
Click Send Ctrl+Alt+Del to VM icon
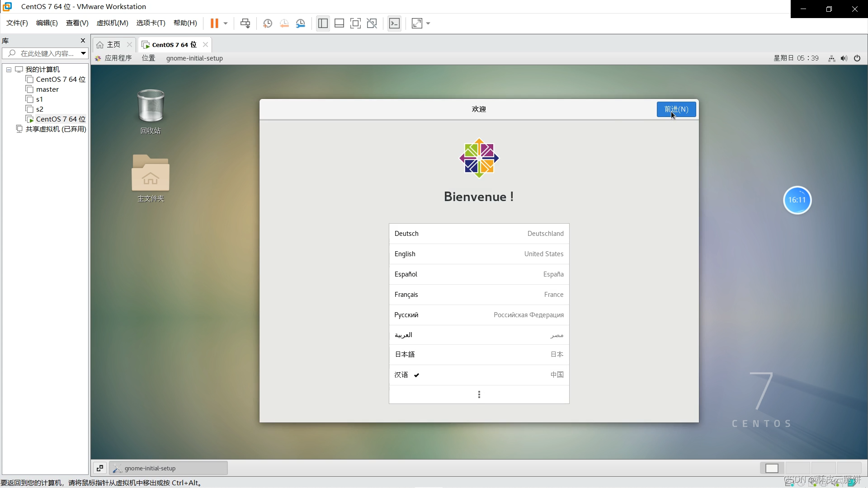coord(245,23)
